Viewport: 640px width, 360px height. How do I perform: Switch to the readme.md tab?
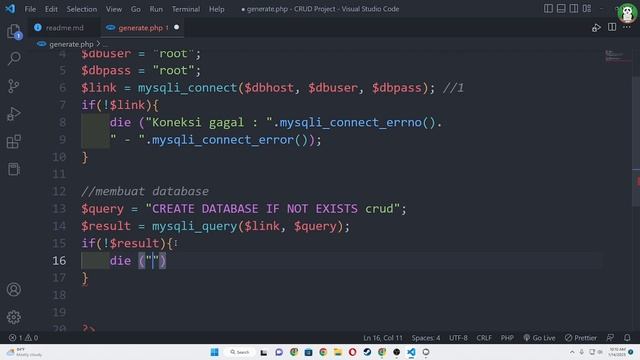point(64,28)
